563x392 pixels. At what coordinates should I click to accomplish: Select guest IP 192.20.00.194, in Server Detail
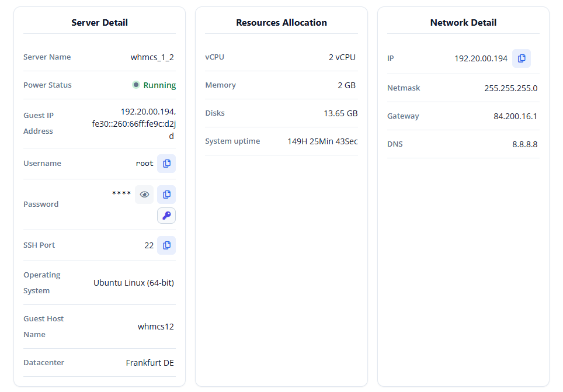point(148,112)
